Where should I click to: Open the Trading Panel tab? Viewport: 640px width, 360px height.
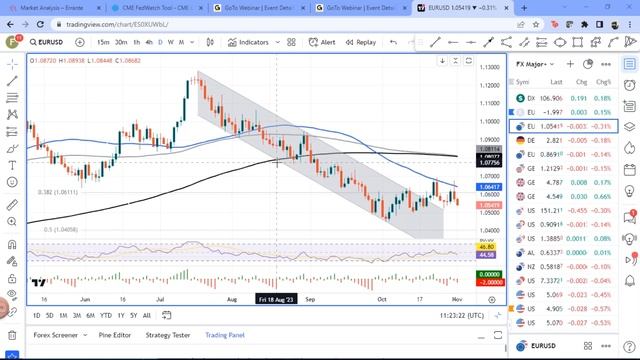[x=225, y=335]
